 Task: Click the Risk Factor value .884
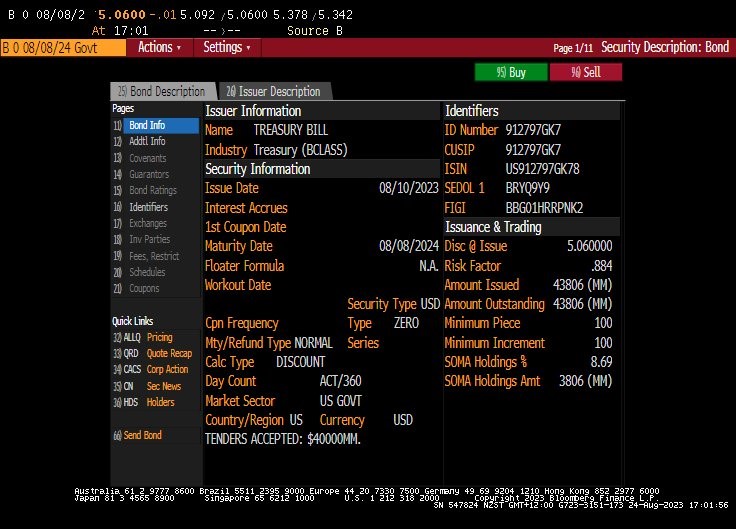tap(601, 266)
